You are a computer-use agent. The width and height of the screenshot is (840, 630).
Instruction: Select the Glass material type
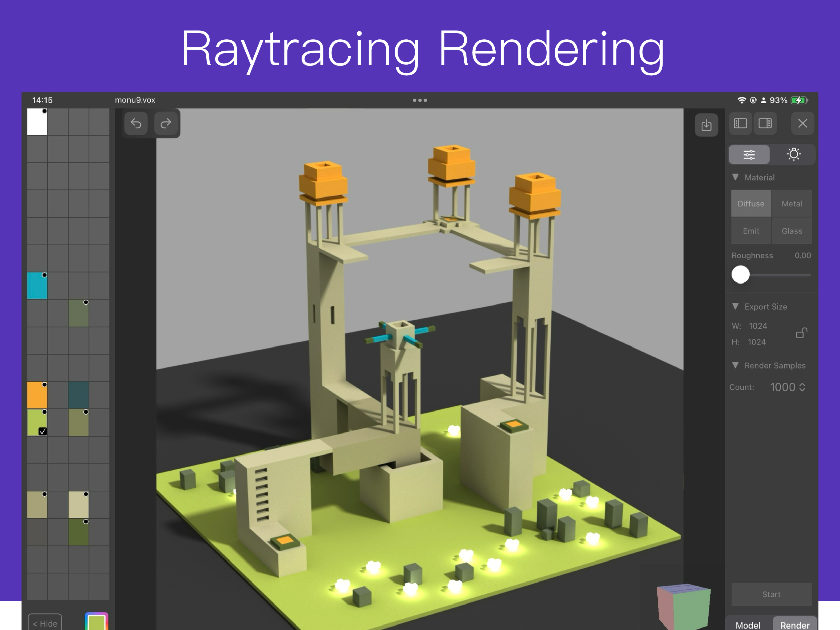tap(791, 231)
